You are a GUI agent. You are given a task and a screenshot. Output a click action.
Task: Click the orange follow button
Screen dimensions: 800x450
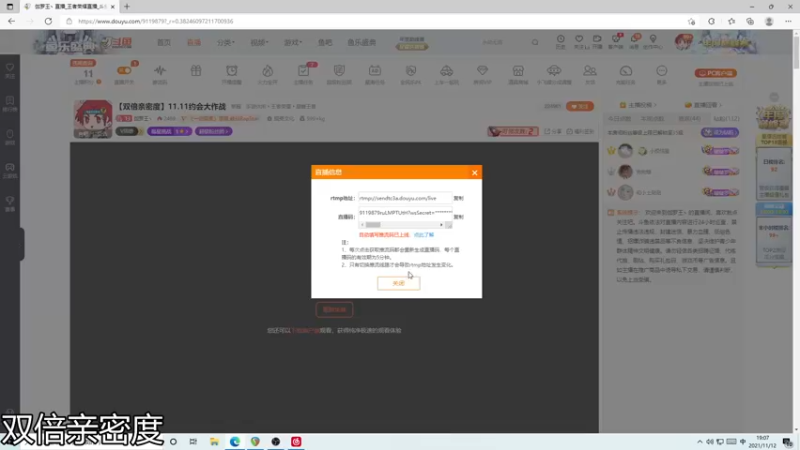click(580, 106)
